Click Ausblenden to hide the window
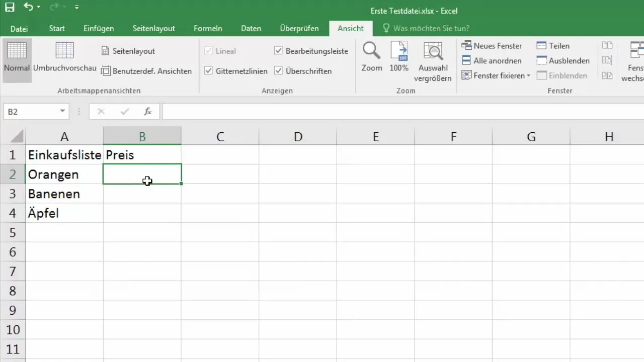The image size is (644, 362). pyautogui.click(x=563, y=61)
